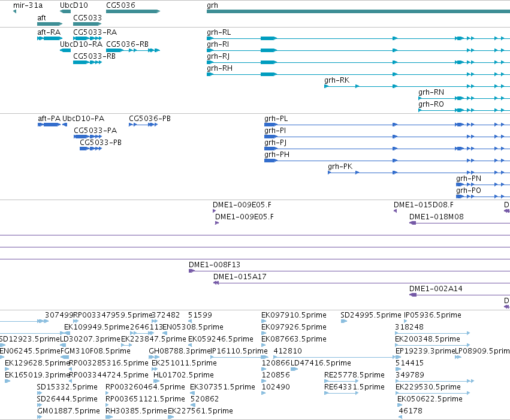This screenshot has height=420, width=510.
Task: Click the 520862 EST label
Action: tap(204, 400)
